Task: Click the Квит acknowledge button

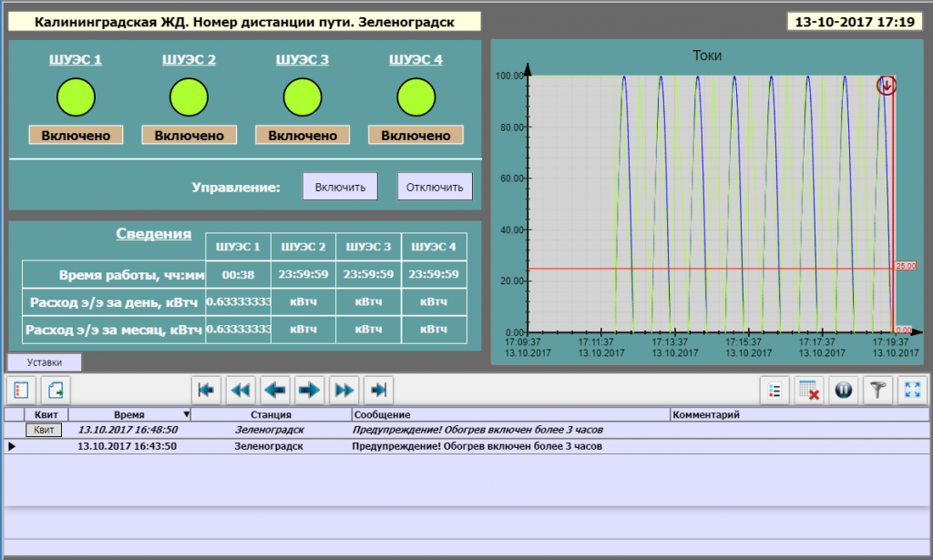Action: [x=44, y=430]
